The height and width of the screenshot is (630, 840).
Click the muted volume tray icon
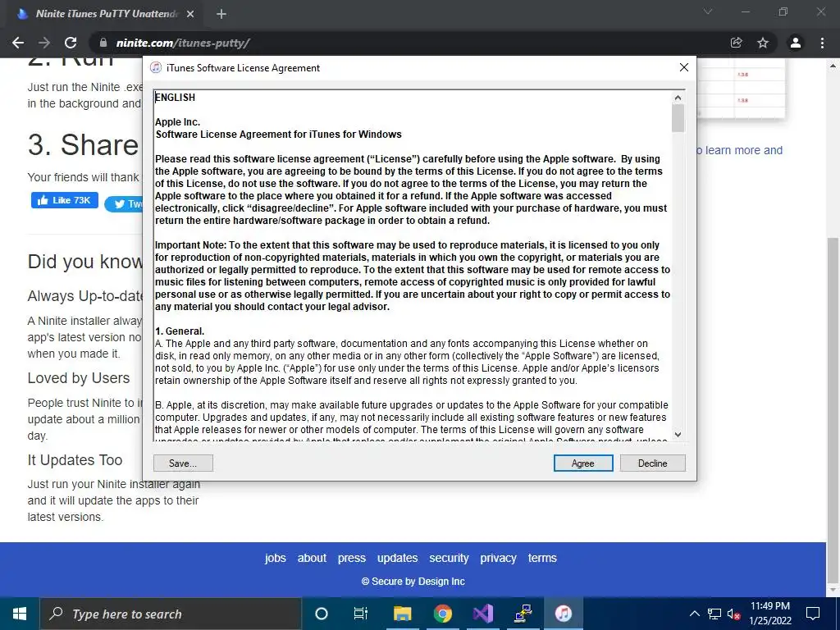pos(734,614)
